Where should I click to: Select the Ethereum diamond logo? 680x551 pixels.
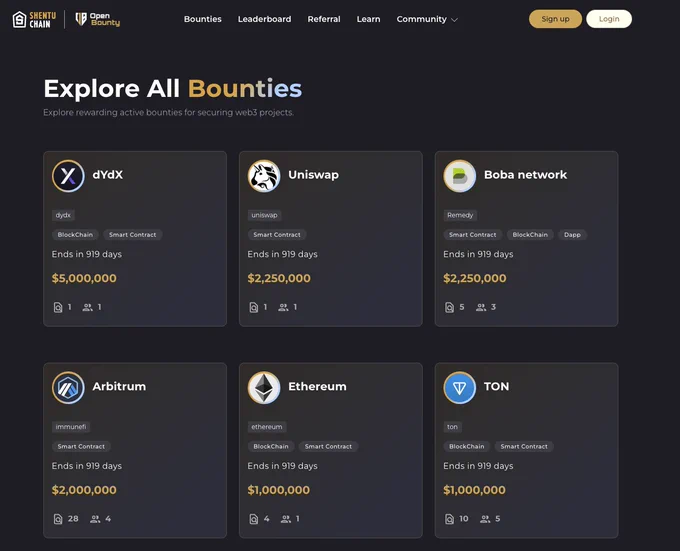[264, 387]
